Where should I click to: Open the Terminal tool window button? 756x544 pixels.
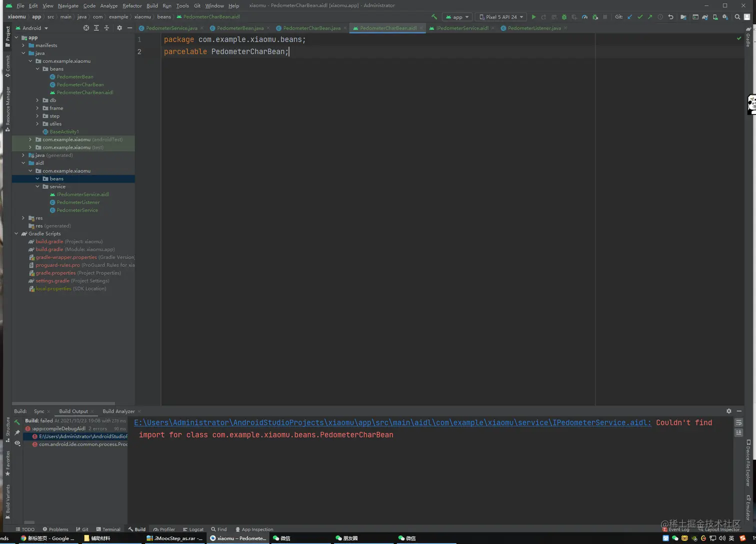(x=108, y=529)
